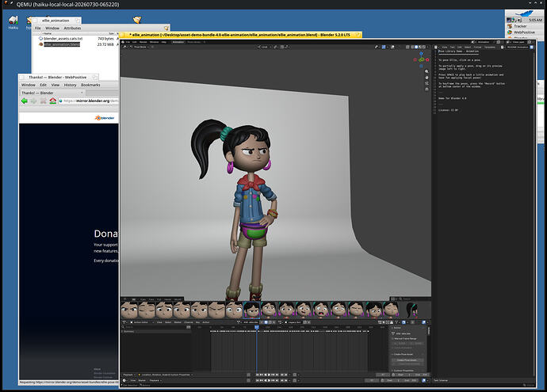Open Templates menu in text editor
The image size is (547, 392).
[x=490, y=47]
